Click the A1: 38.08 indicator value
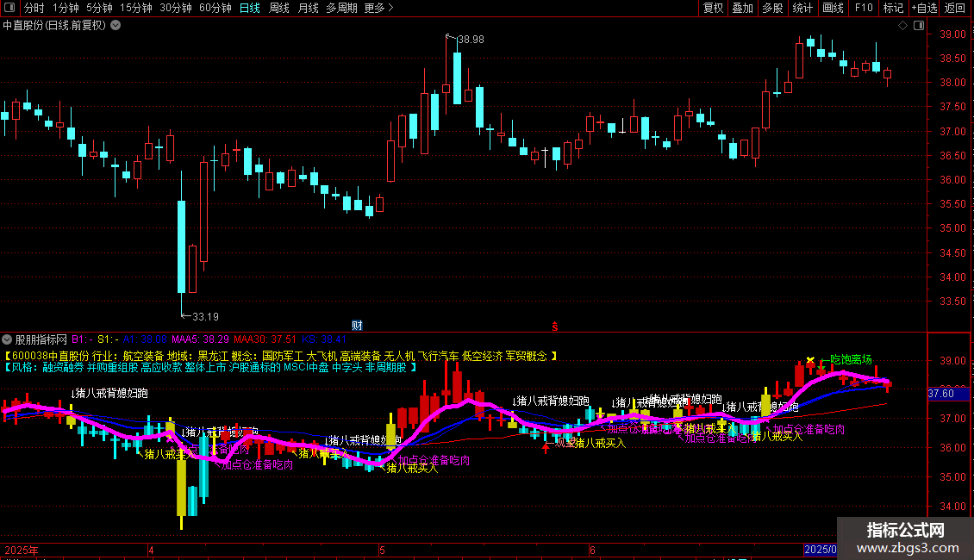The height and width of the screenshot is (560, 974). (145, 339)
